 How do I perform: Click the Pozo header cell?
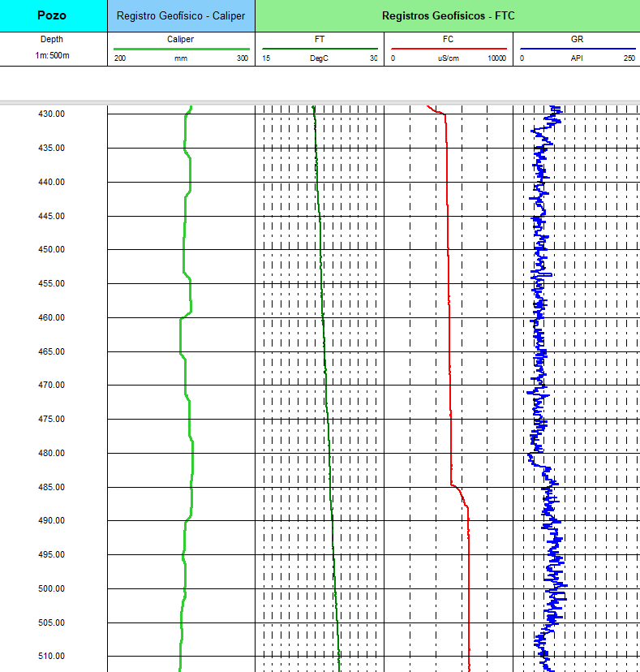pos(54,15)
